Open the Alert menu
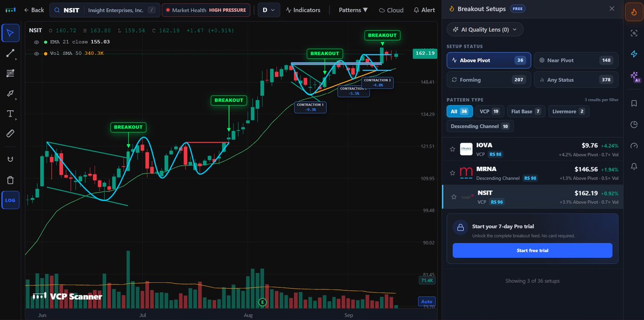Viewport: 644px width, 320px height. (424, 10)
